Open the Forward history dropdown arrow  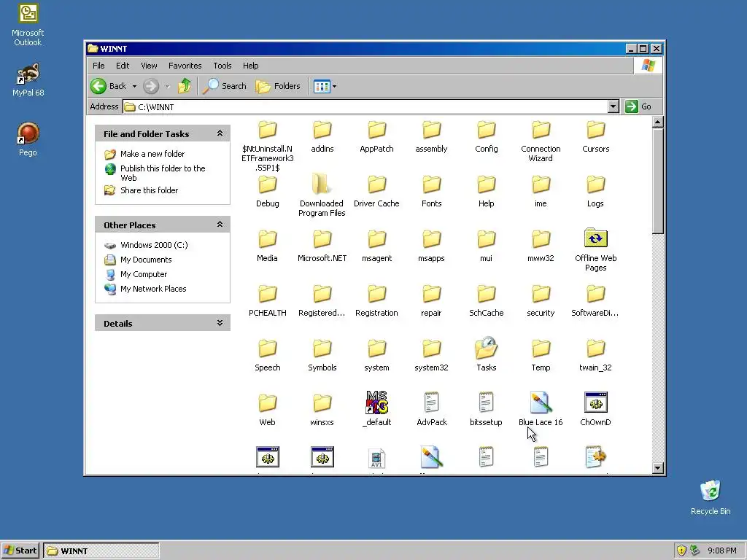(168, 86)
